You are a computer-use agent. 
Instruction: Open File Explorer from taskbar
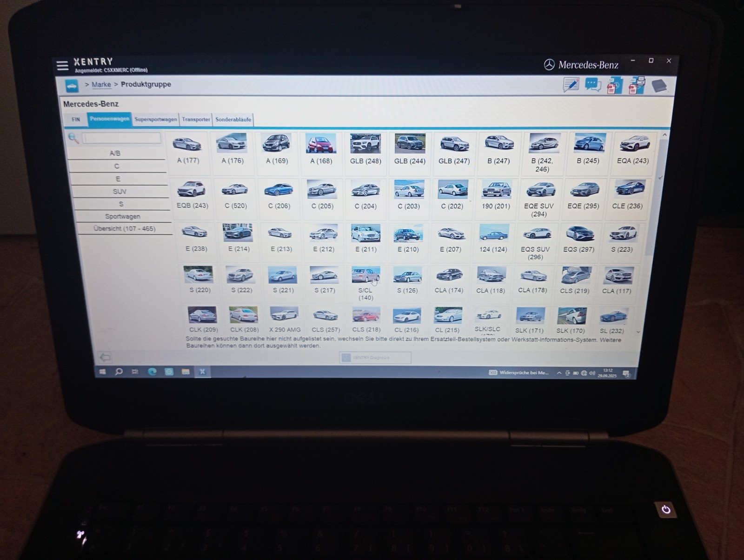coord(186,372)
